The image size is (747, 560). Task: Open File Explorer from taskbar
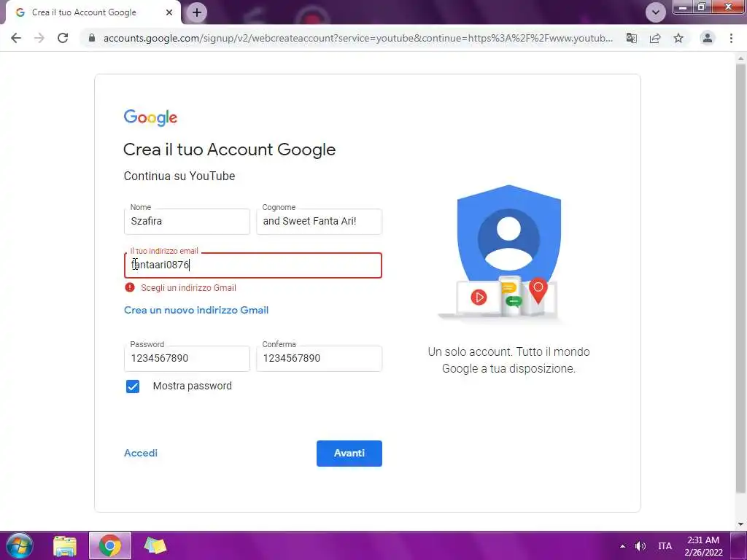[65, 545]
